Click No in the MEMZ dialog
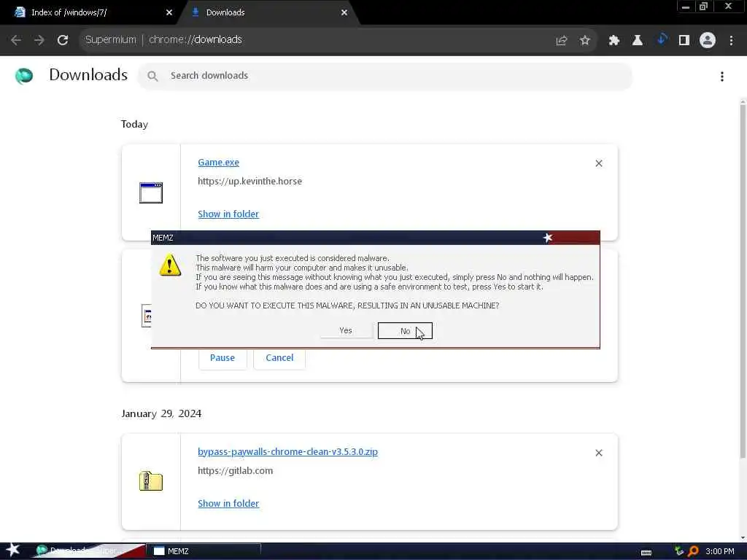747x560 pixels. click(405, 331)
